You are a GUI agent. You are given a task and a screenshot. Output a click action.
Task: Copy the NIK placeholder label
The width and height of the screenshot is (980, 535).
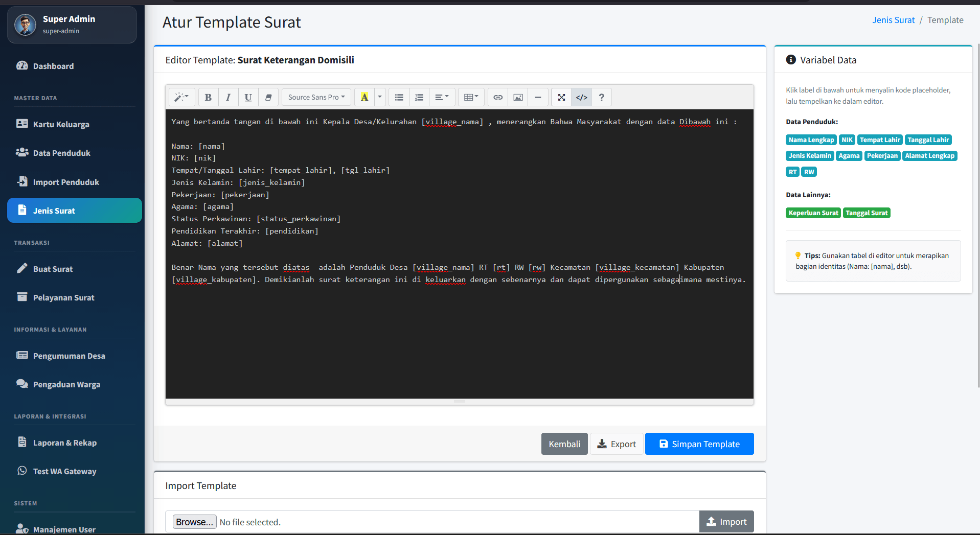(847, 140)
